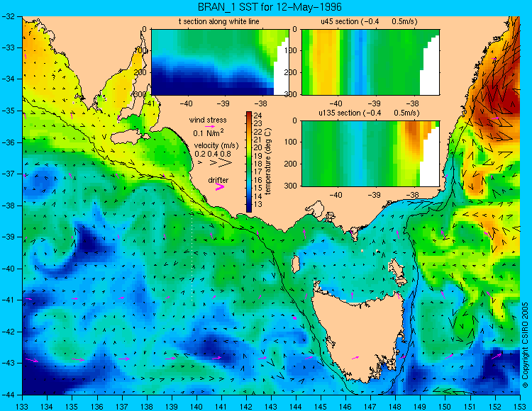Click the "13" tick on the temperature colorbar
Screen dimensions: 532x411
pyautogui.click(x=258, y=204)
